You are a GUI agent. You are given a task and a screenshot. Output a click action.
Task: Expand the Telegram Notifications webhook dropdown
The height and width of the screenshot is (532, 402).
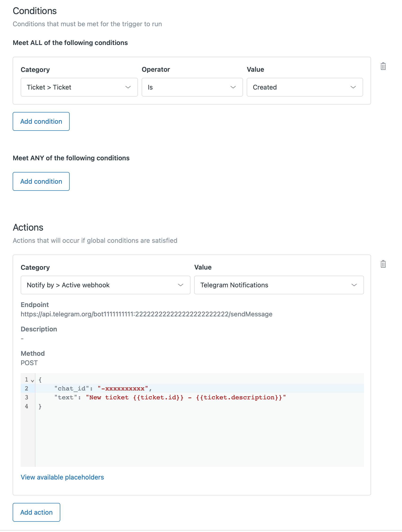[279, 285]
